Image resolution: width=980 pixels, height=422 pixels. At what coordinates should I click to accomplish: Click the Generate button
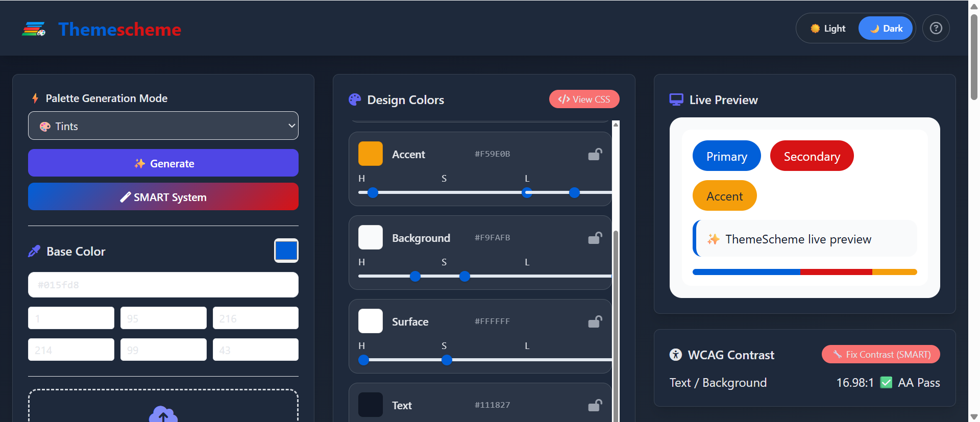[163, 163]
